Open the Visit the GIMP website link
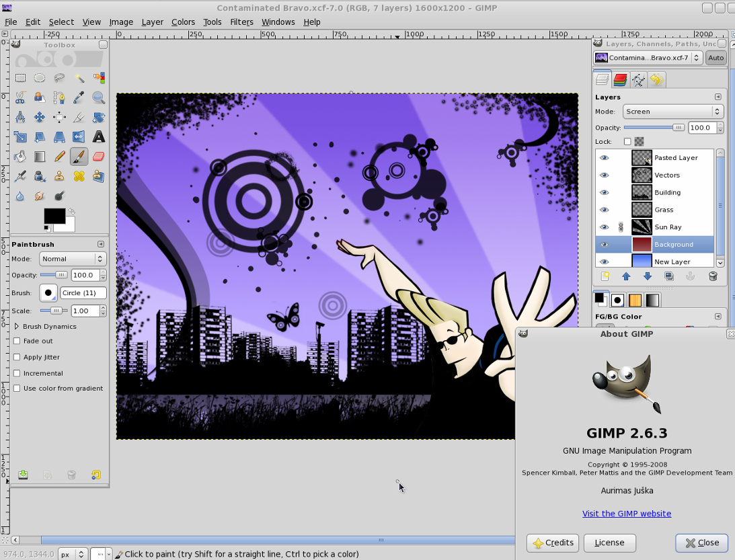The width and height of the screenshot is (735, 560). (627, 514)
